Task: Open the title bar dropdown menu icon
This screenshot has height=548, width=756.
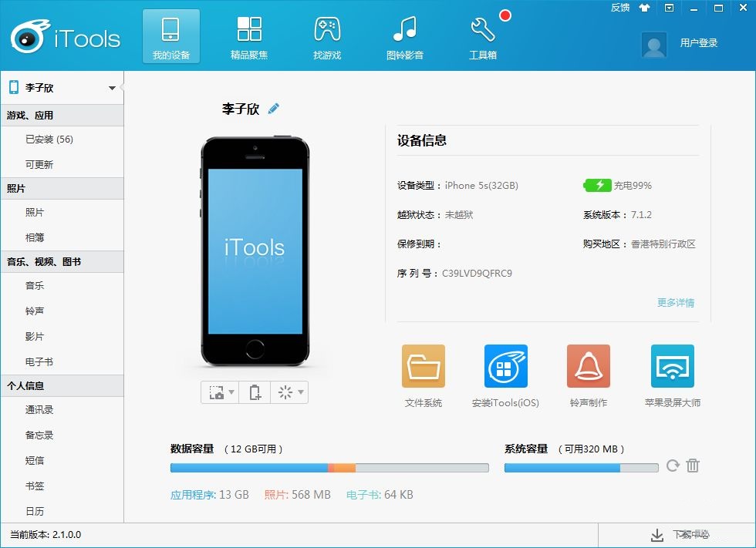Action: (670, 8)
